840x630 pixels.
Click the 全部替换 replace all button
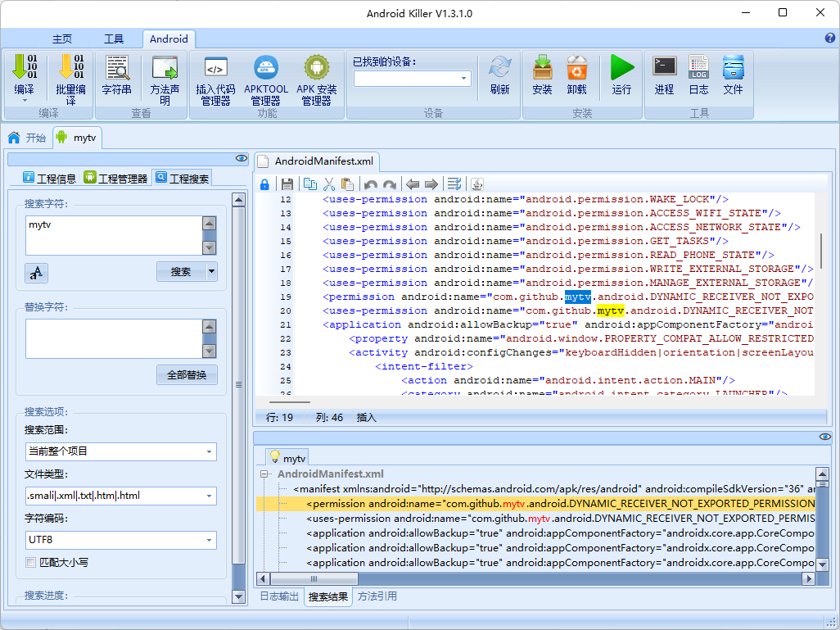187,374
